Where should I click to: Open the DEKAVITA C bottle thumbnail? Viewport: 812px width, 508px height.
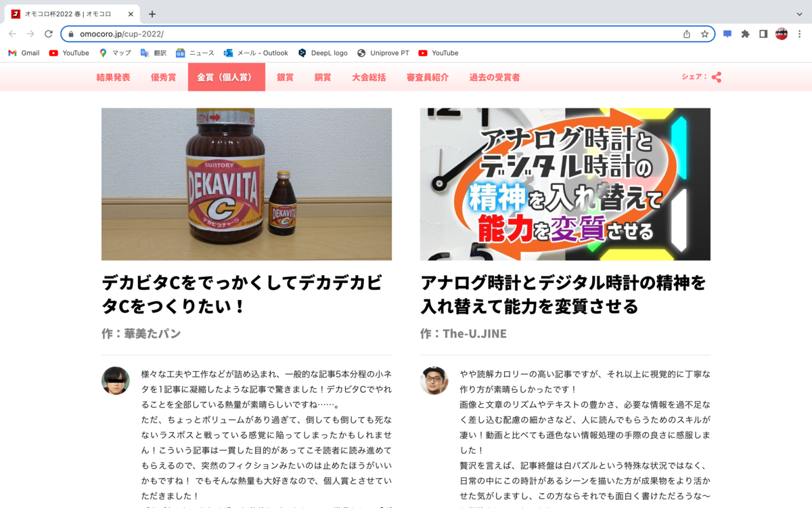246,184
